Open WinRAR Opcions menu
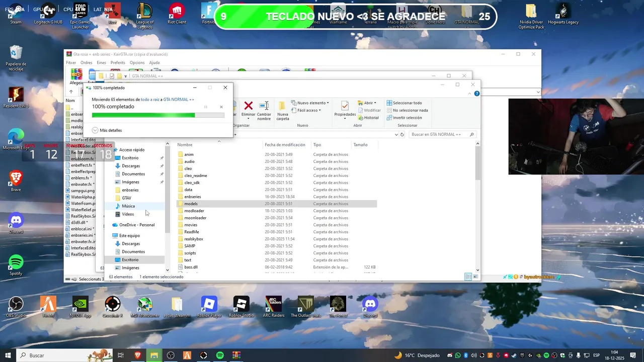This screenshot has width=644, height=362. pos(137,63)
